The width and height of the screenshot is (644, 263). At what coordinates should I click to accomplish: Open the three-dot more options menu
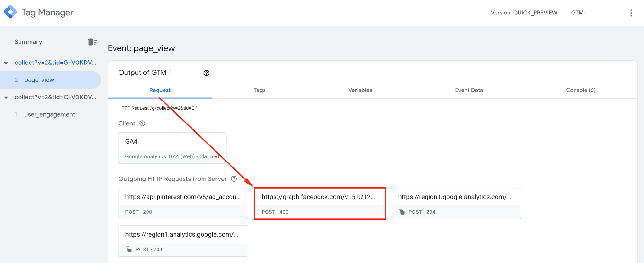pos(631,13)
